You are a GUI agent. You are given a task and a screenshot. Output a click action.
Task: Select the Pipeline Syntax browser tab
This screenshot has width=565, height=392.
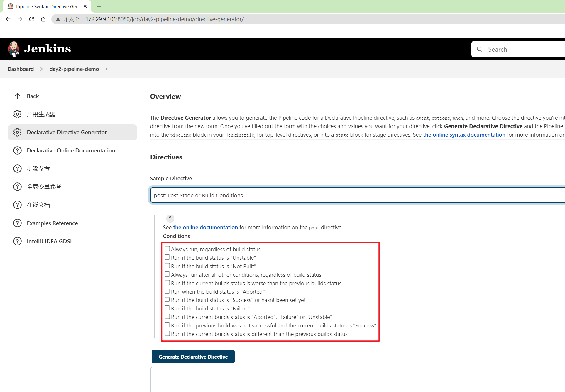point(47,6)
